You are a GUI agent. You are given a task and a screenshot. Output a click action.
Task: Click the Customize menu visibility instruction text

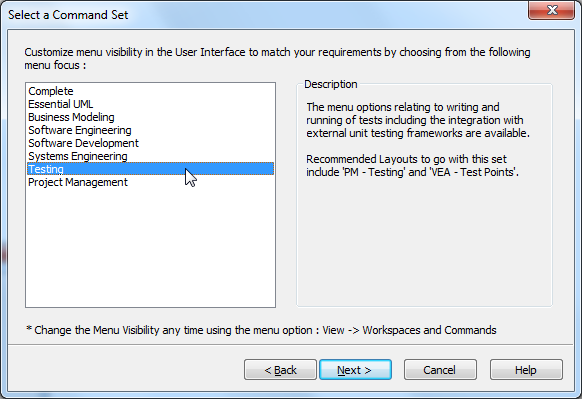tap(277, 59)
